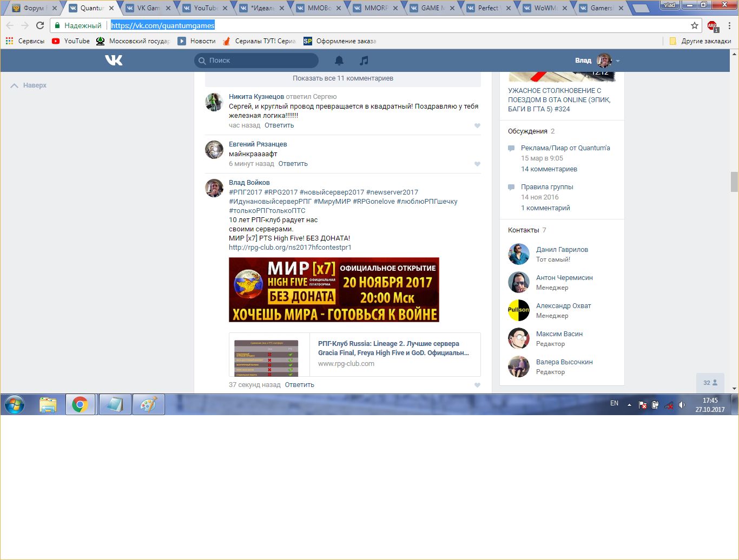Click the volume speaker tray icon
This screenshot has height=560, width=739.
[682, 404]
